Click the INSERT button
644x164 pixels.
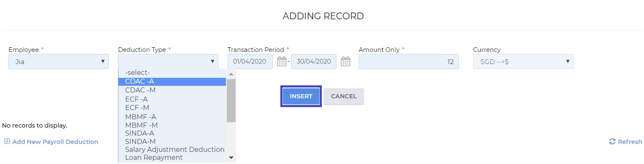[x=301, y=96]
